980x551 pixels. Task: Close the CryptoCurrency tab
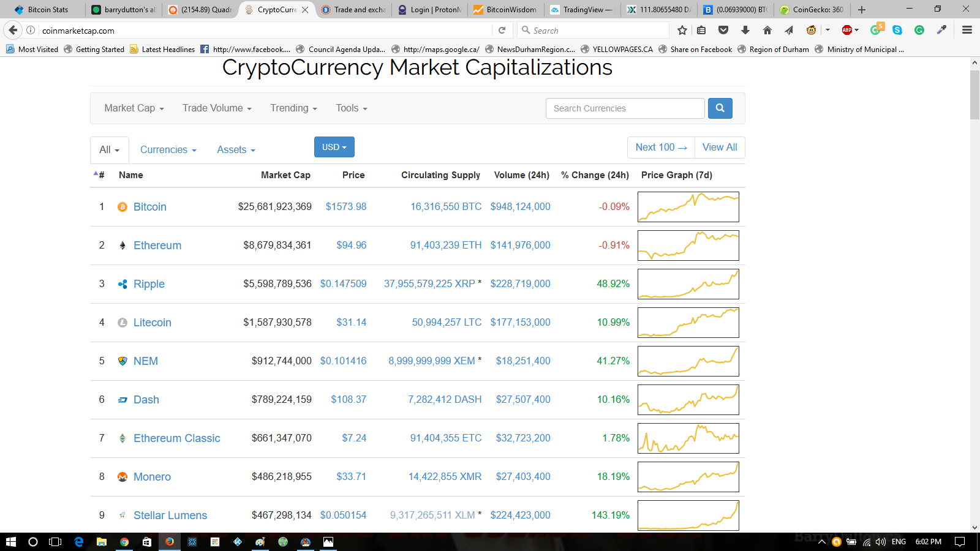point(305,10)
